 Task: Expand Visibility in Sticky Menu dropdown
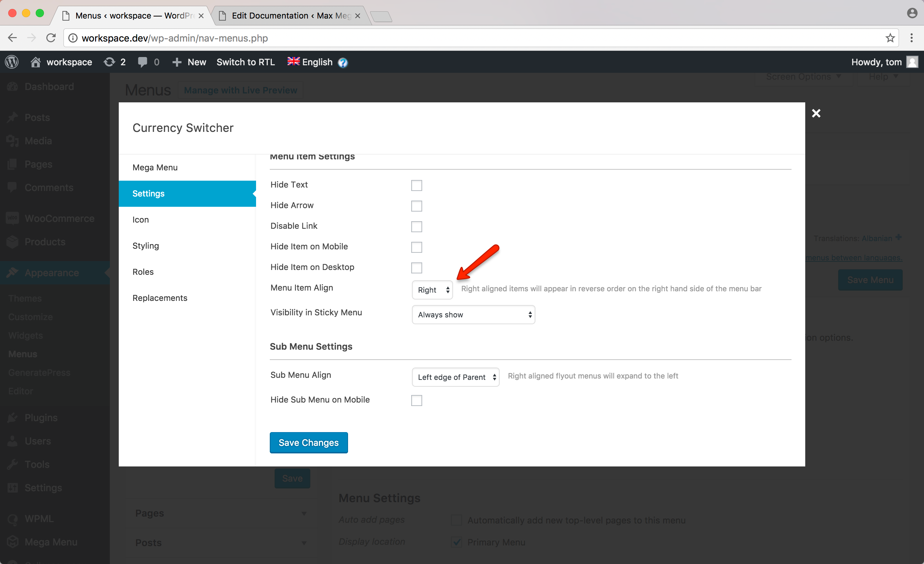point(473,315)
